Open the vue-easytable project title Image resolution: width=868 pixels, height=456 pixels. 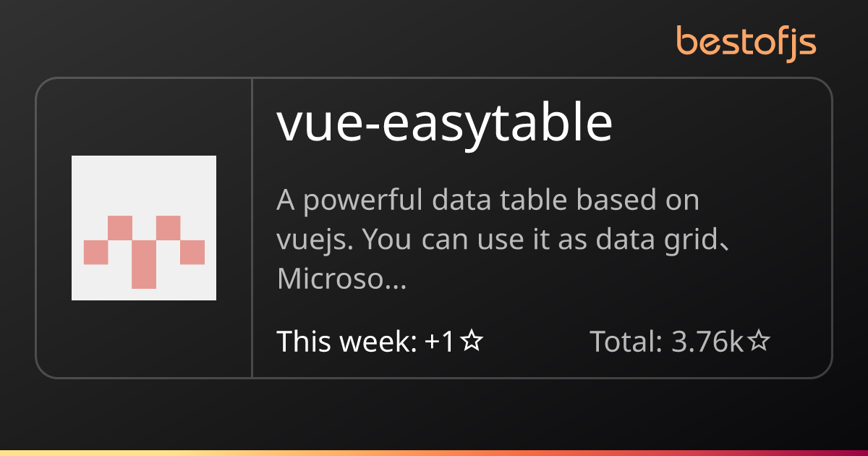[445, 124]
